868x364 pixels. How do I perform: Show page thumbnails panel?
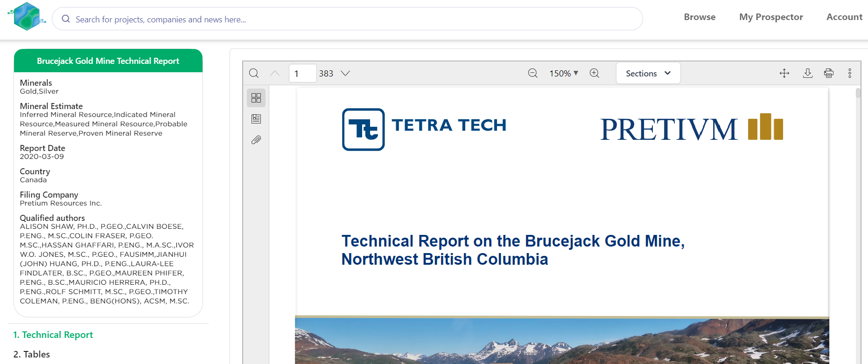pos(256,98)
